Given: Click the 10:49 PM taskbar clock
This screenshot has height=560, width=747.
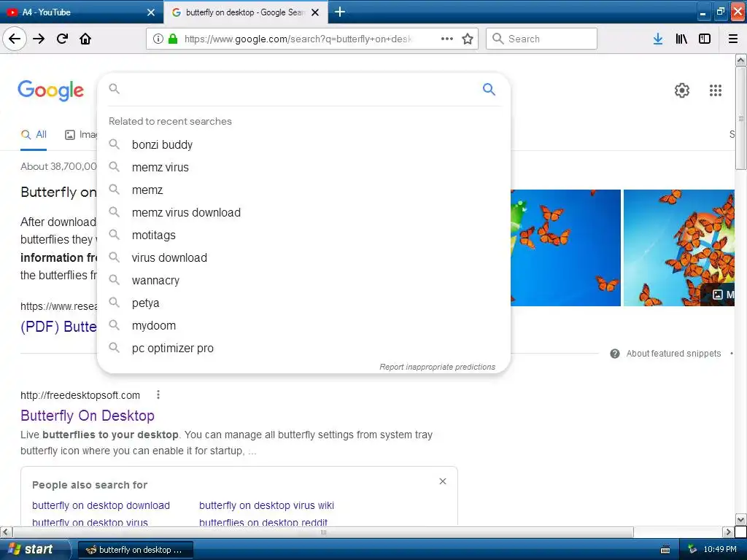Looking at the screenshot, I should (720, 549).
